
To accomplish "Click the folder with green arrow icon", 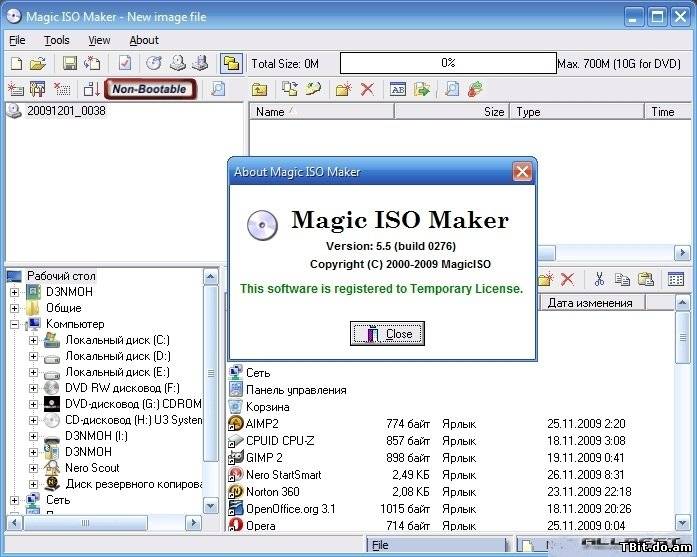I will pyautogui.click(x=421, y=89).
